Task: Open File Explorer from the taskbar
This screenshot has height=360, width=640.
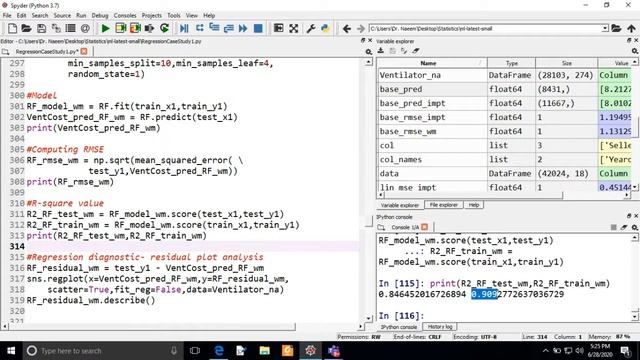Action: point(264,351)
